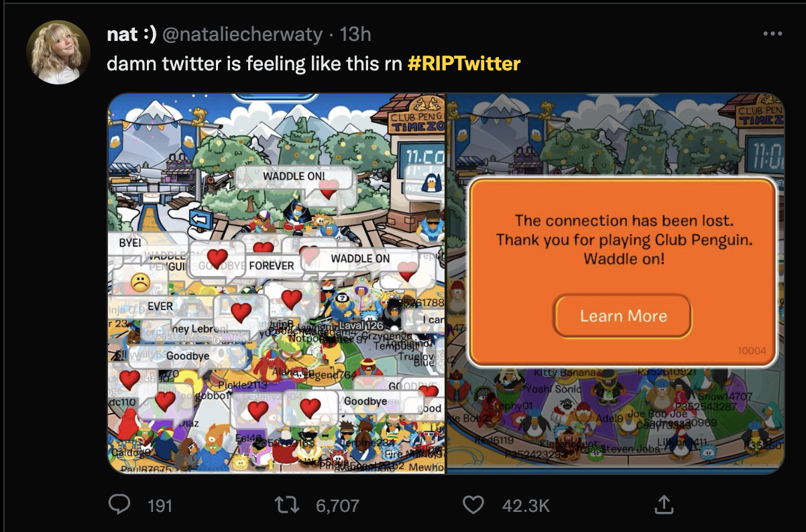Click the 191 reply count
The height and width of the screenshot is (532, 806).
(160, 505)
